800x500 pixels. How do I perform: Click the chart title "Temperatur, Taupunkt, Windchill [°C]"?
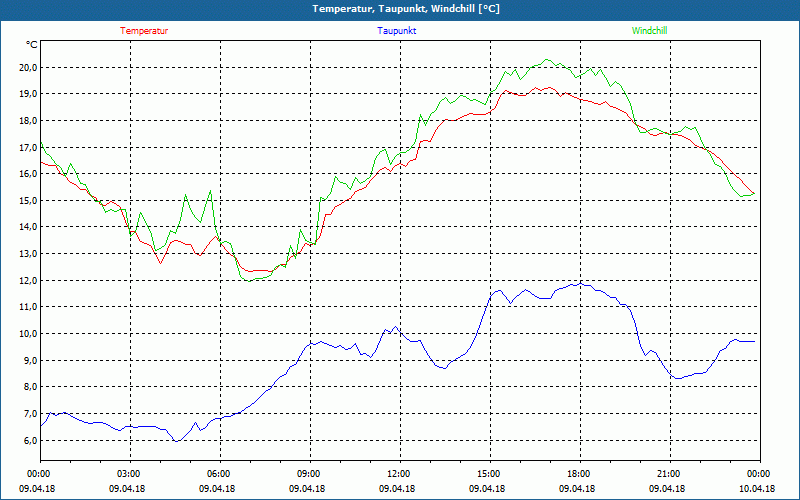pyautogui.click(x=406, y=9)
